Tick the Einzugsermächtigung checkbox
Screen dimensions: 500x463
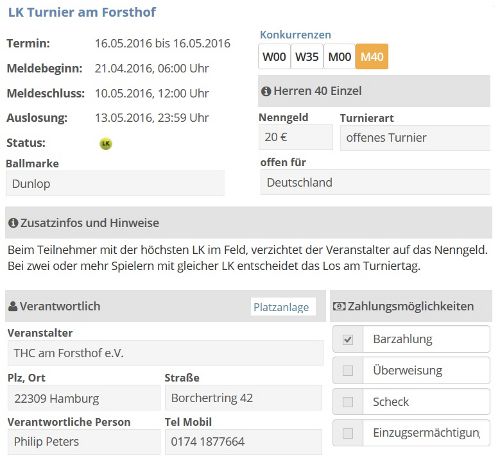pos(348,433)
